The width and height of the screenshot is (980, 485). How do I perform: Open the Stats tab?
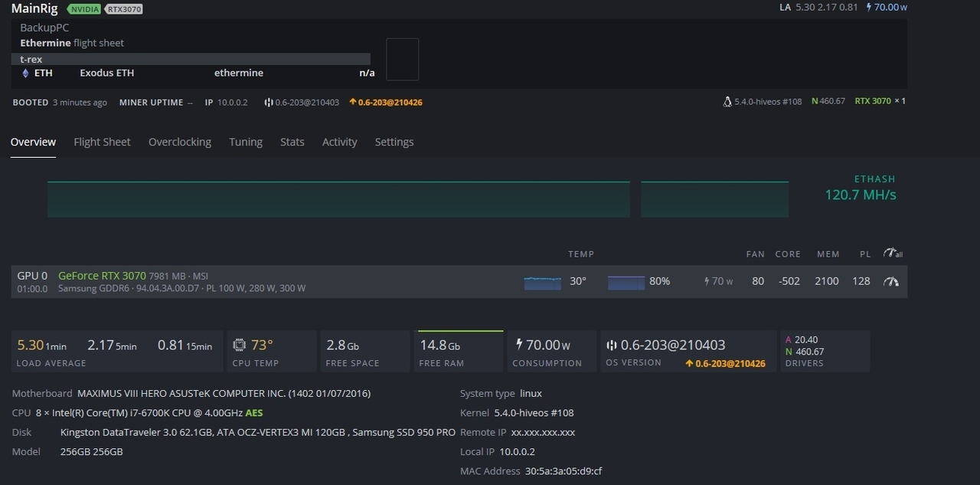click(292, 142)
